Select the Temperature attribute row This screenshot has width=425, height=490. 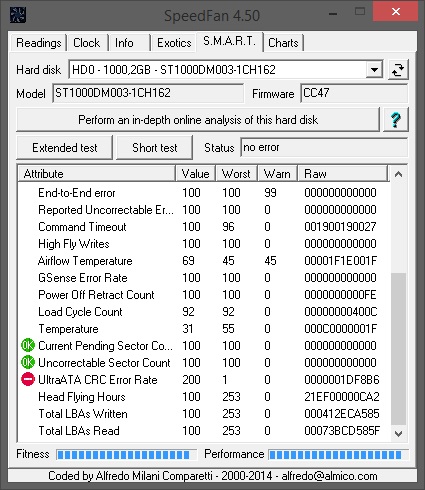(x=203, y=329)
